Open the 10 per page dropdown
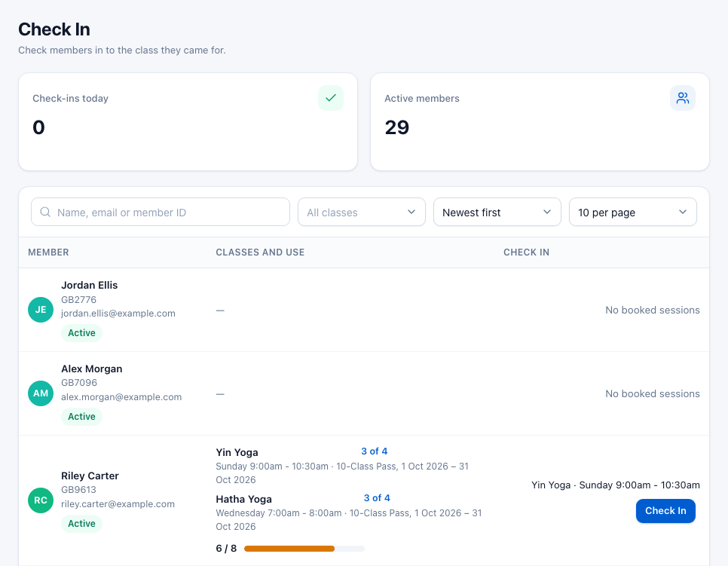Screen dimensions: 728x566 633,213
